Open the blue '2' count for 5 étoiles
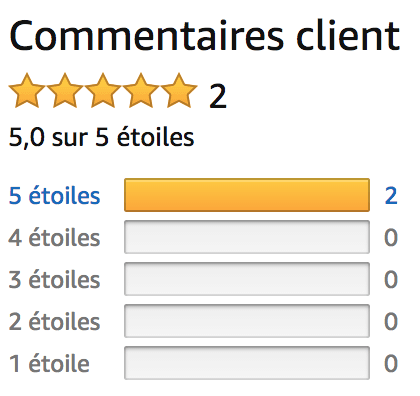The height and width of the screenshot is (396, 420). pyautogui.click(x=391, y=196)
